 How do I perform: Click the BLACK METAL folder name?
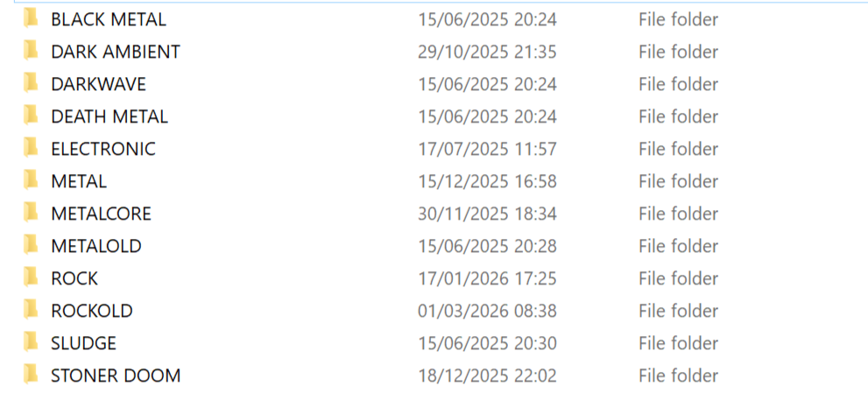[x=108, y=19]
